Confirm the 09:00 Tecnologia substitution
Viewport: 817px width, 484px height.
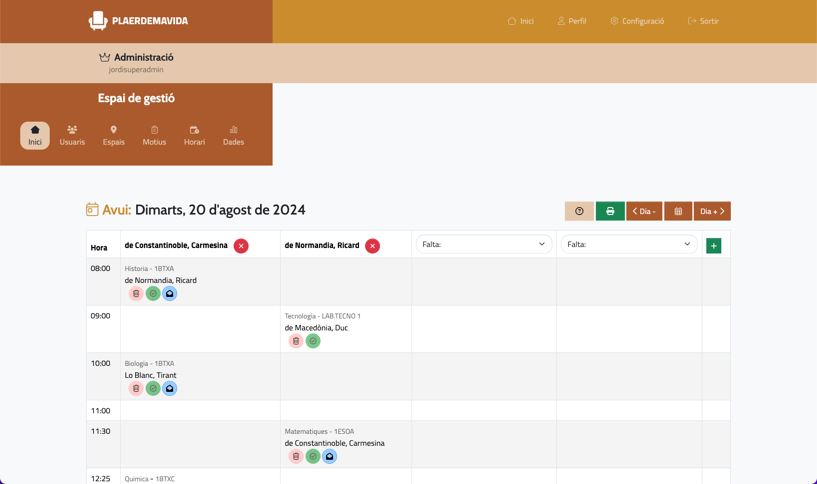click(313, 341)
